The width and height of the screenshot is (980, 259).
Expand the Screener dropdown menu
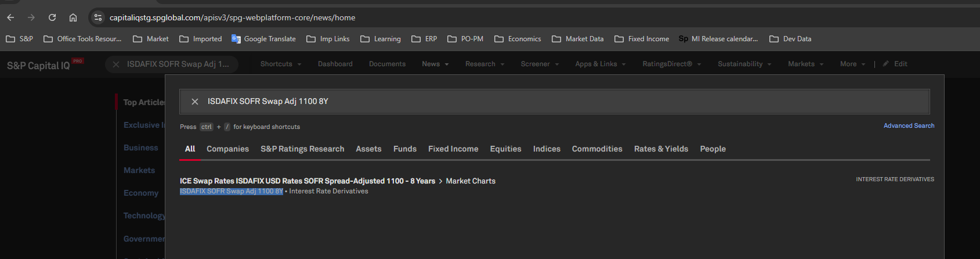tap(540, 64)
